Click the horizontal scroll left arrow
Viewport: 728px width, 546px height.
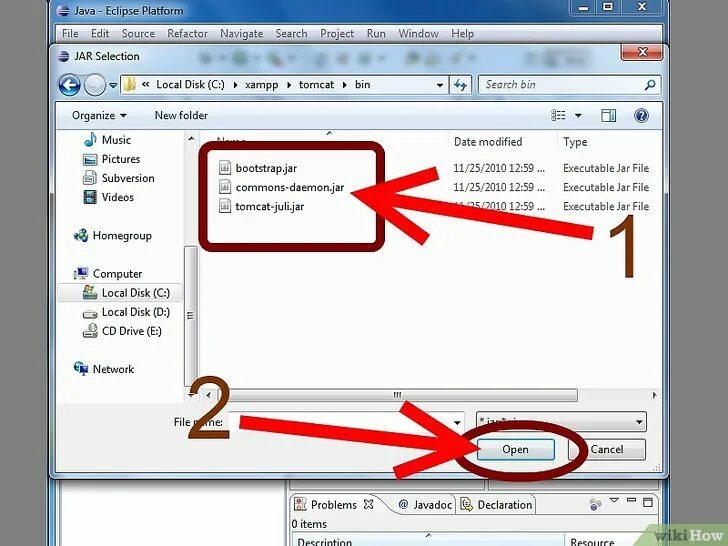208,395
